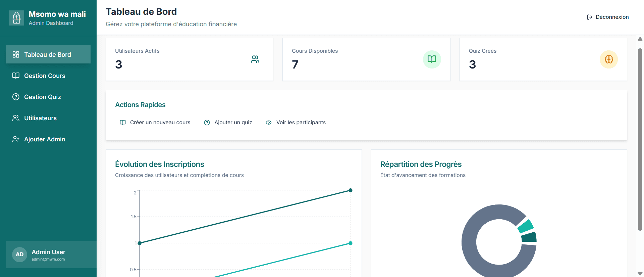Viewport: 644px width, 277px height.
Task: Log out using the Déconnexion button
Action: [608, 17]
